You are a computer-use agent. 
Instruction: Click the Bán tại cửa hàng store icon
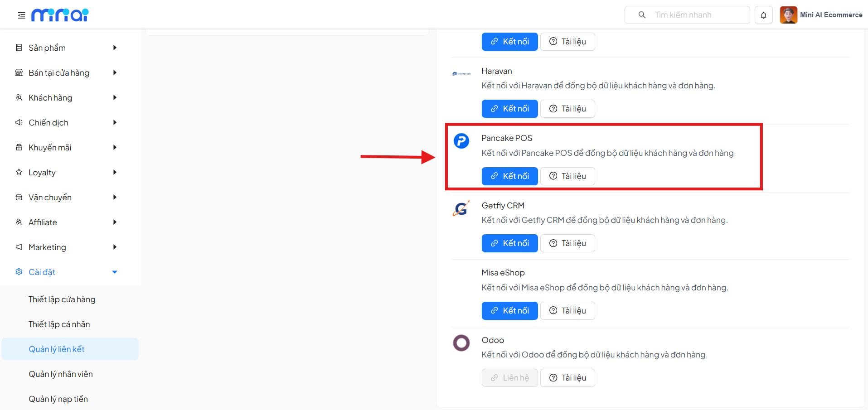(18, 72)
